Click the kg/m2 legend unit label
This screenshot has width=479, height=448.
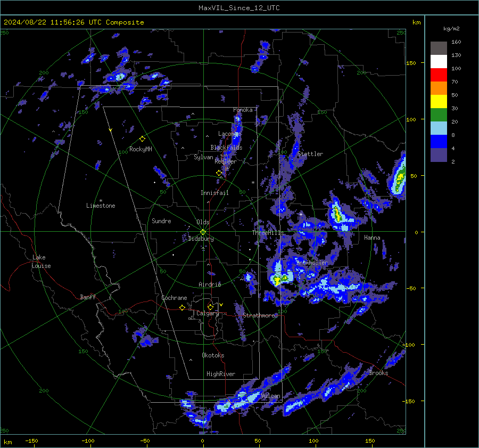pos(451,29)
